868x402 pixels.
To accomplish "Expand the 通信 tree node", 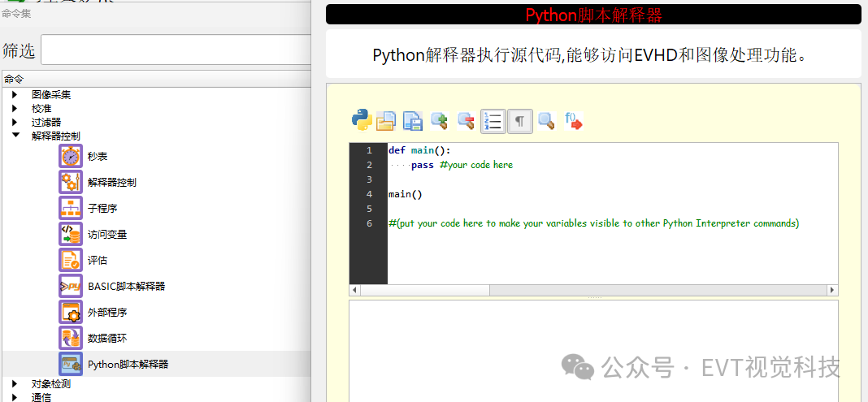I will (x=15, y=397).
